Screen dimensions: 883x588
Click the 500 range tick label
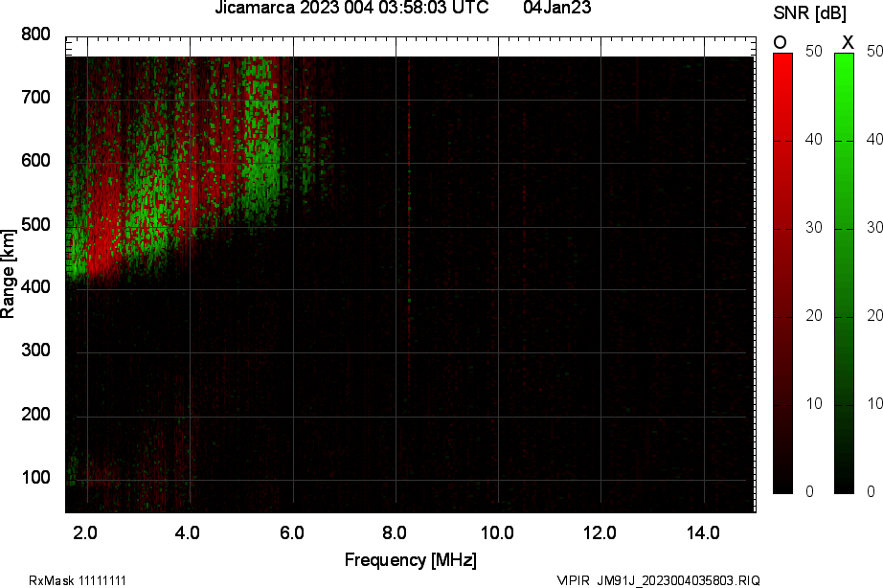coord(35,225)
